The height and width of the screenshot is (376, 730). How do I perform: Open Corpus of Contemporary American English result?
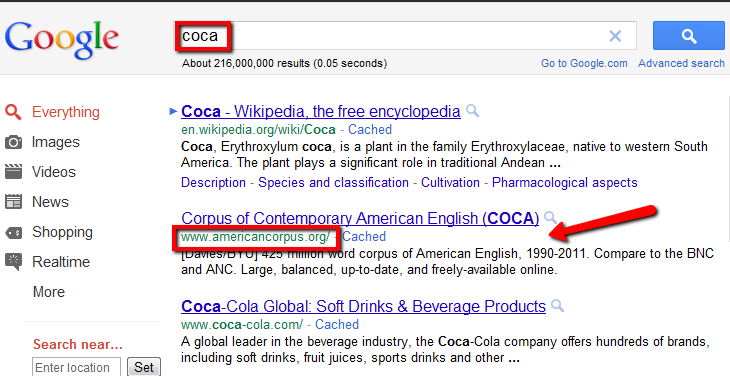click(360, 218)
